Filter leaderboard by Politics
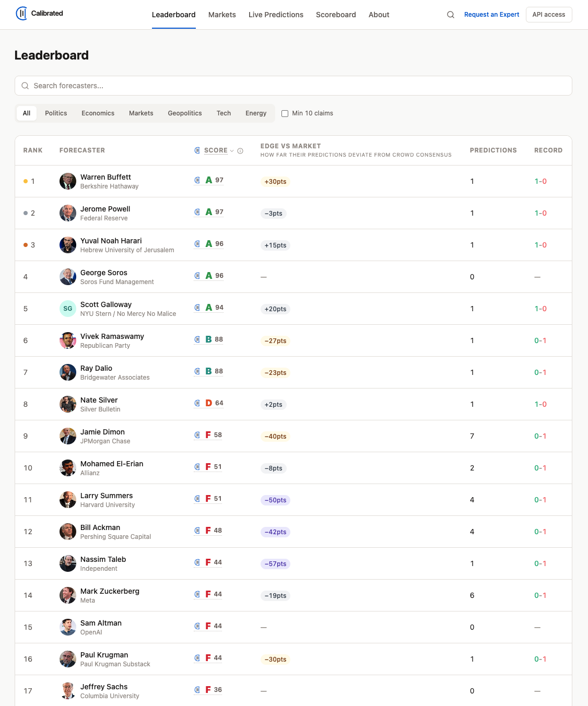 pos(56,113)
